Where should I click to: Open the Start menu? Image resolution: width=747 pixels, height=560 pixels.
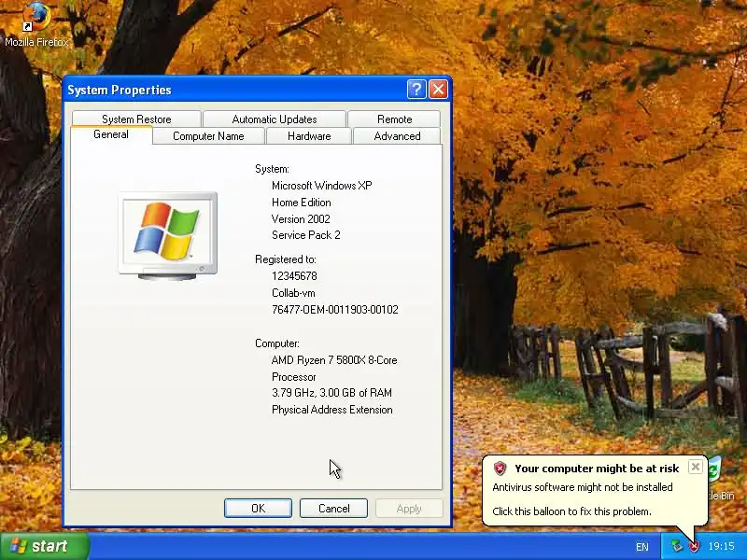[45, 546]
